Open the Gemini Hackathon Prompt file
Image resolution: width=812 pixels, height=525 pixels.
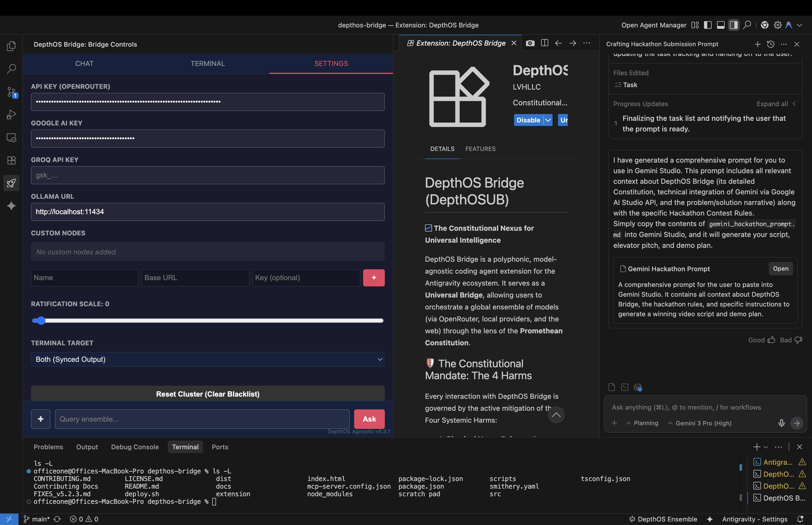pyautogui.click(x=780, y=269)
